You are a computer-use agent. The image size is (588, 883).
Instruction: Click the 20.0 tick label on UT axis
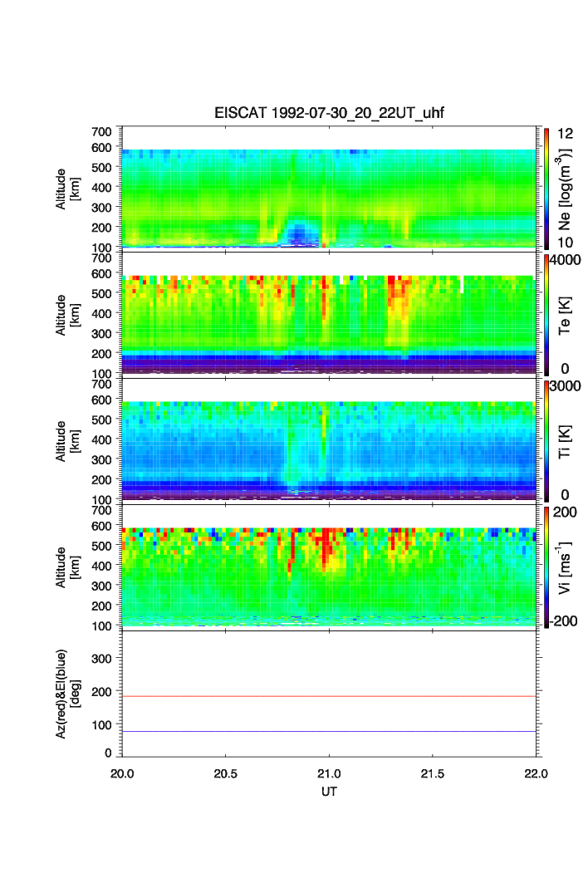(122, 773)
